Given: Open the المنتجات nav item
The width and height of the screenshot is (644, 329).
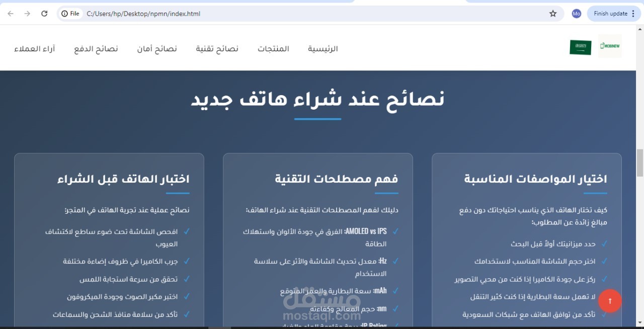Looking at the screenshot, I should point(274,49).
